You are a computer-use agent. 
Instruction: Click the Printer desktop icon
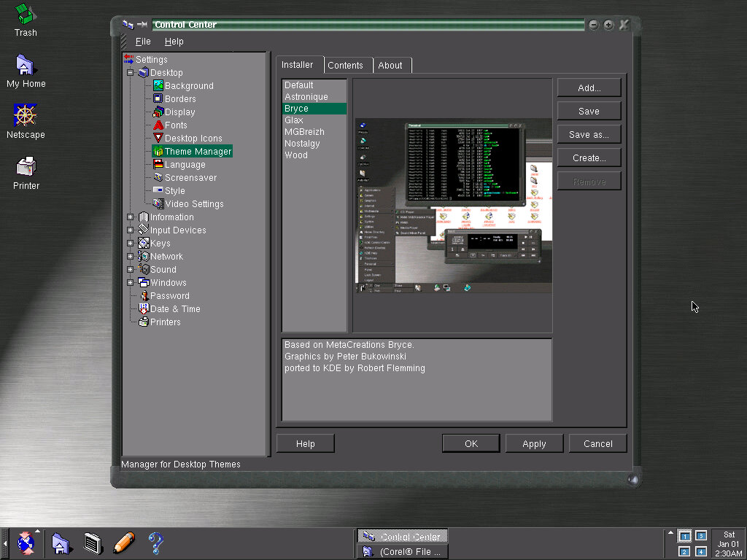pyautogui.click(x=26, y=166)
